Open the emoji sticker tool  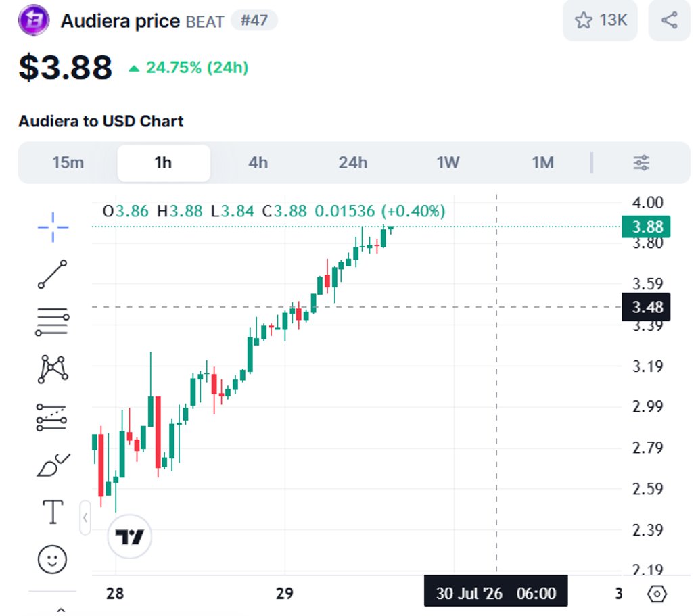tap(52, 559)
